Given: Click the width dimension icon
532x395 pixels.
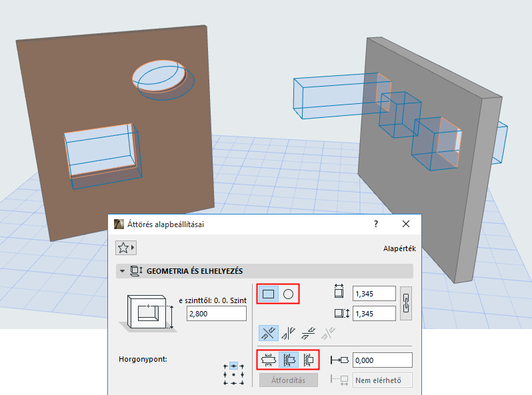Looking at the screenshot, I should pyautogui.click(x=339, y=291).
